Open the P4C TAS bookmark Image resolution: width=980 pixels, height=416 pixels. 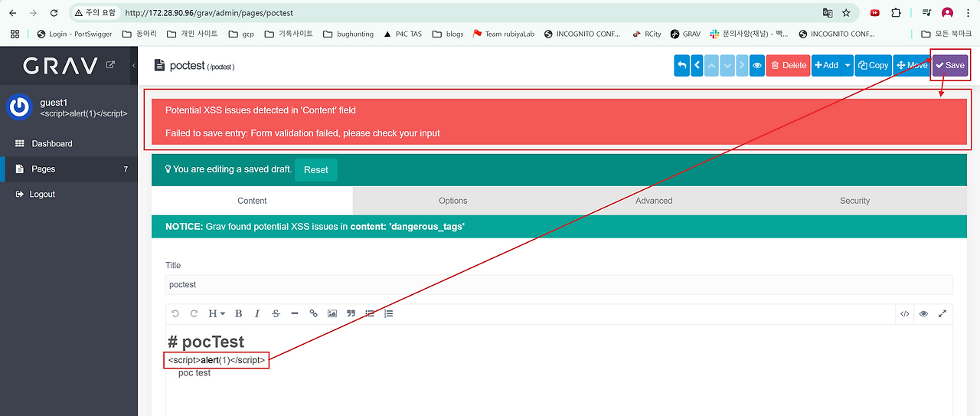[402, 34]
